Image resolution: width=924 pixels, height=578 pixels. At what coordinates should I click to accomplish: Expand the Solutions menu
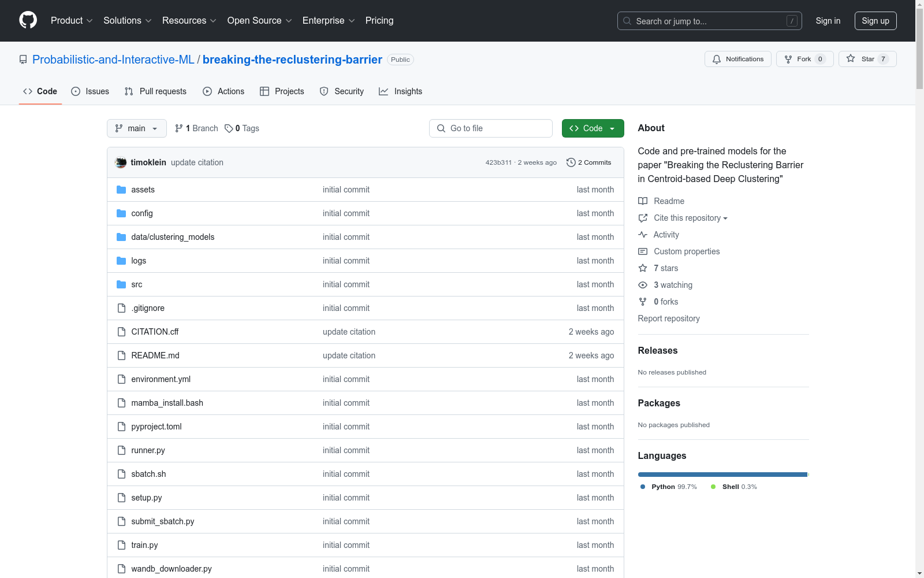coord(128,20)
